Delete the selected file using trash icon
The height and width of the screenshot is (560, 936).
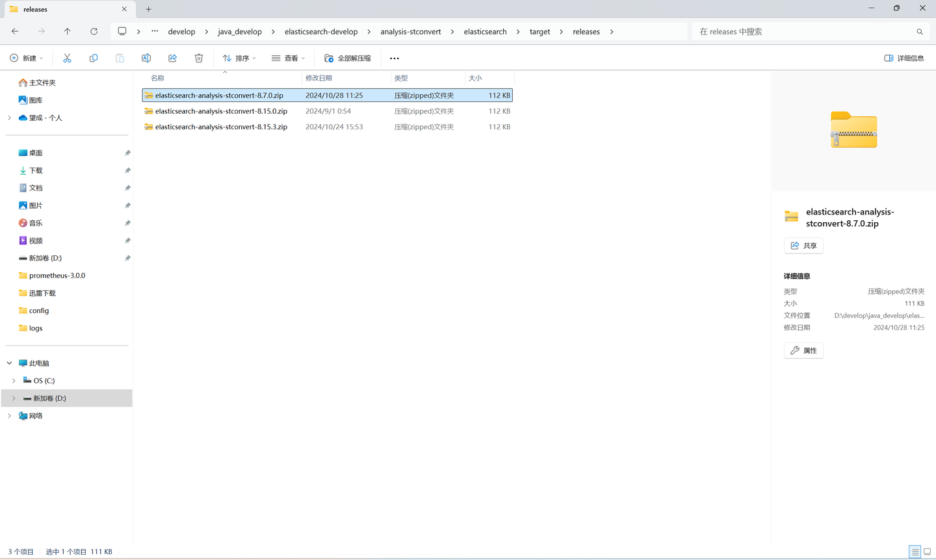198,58
